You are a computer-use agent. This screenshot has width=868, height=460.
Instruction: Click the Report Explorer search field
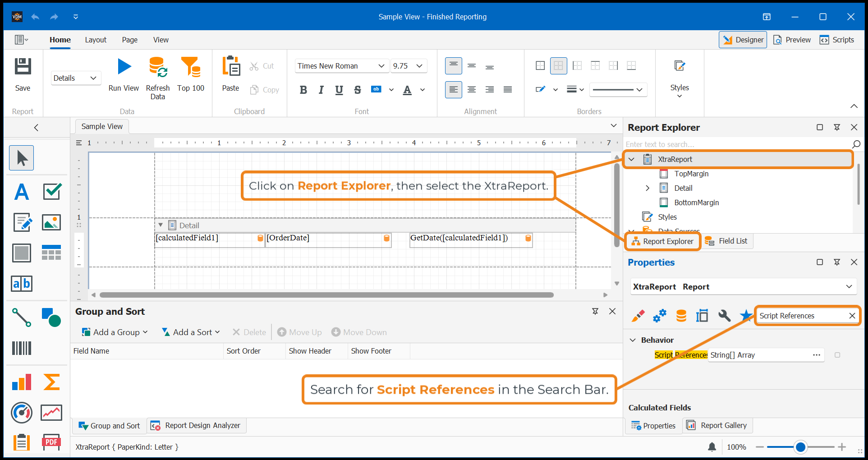click(738, 144)
